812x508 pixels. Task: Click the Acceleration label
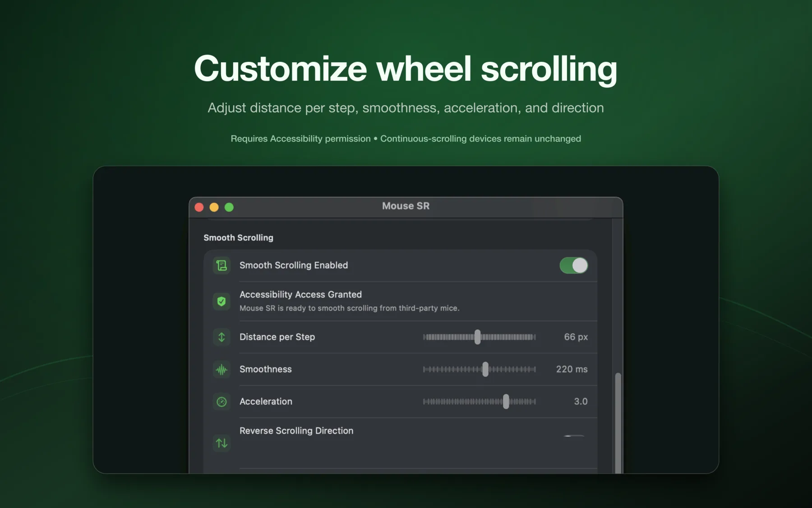[x=266, y=401]
